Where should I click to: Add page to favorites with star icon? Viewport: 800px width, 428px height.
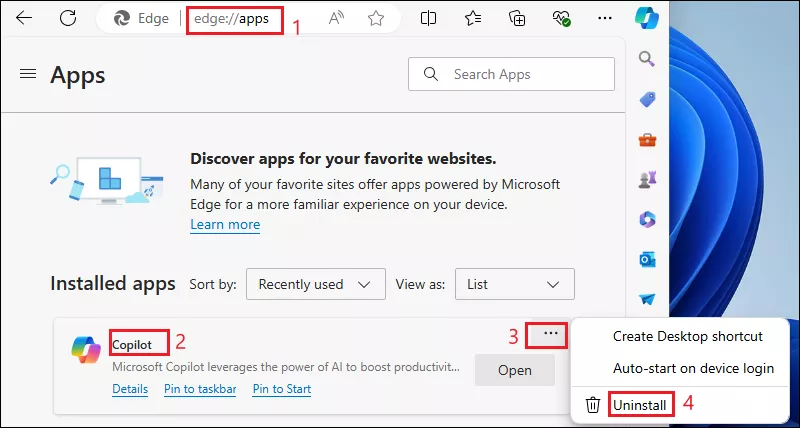[x=376, y=19]
